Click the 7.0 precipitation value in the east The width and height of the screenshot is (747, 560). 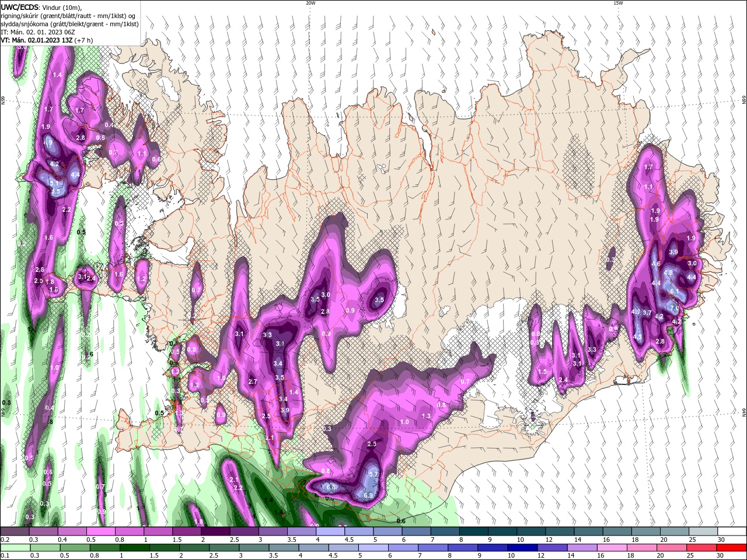point(674,308)
